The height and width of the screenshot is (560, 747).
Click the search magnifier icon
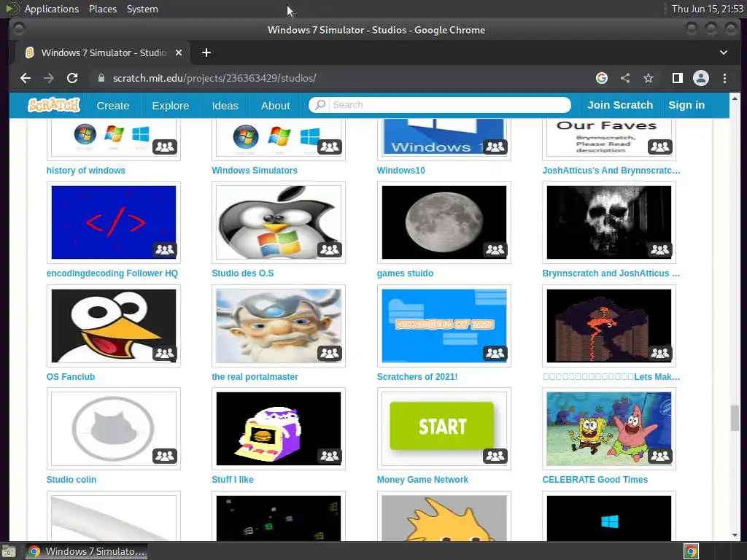pyautogui.click(x=320, y=105)
